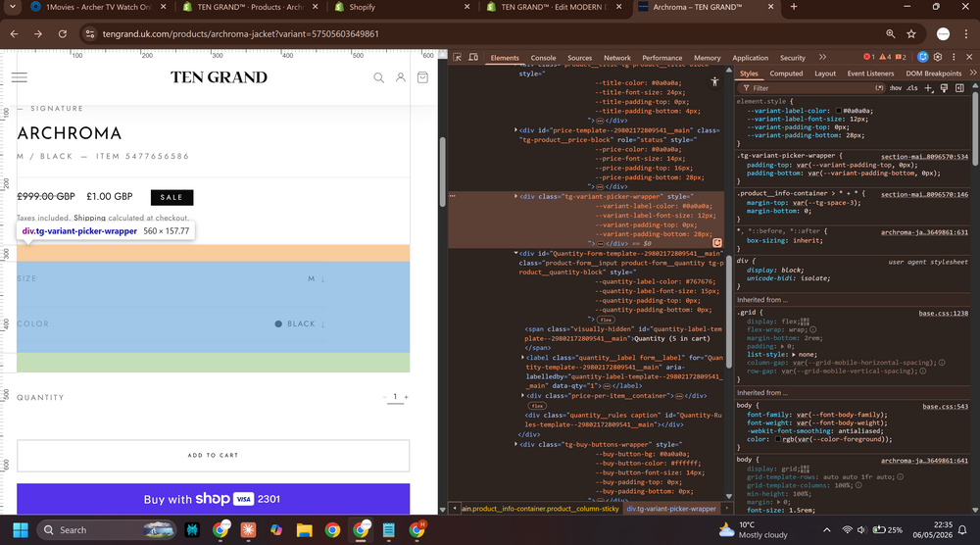Expand the tg-variant-picker-wrapper div node
This screenshot has width=980, height=545.
515,196
